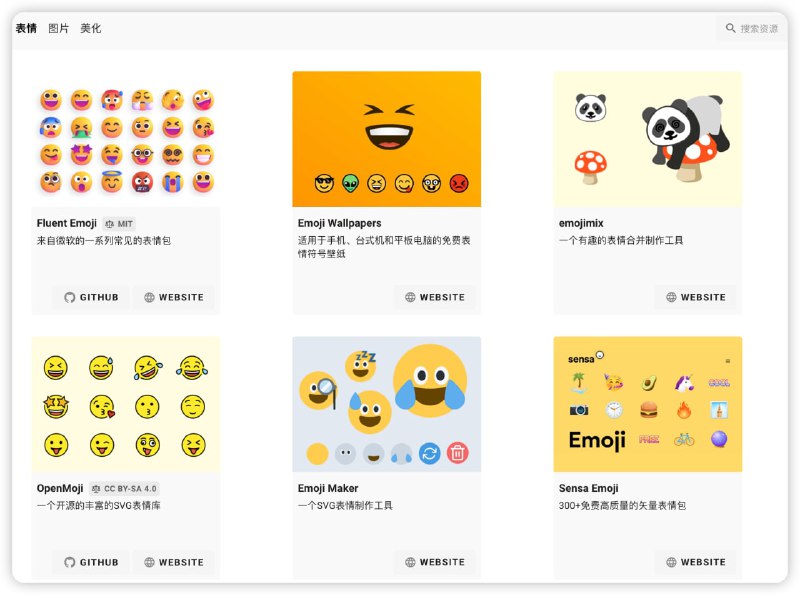Image resolution: width=800 pixels, height=595 pixels.
Task: Click the Emoji Wallpapers title
Action: click(340, 223)
